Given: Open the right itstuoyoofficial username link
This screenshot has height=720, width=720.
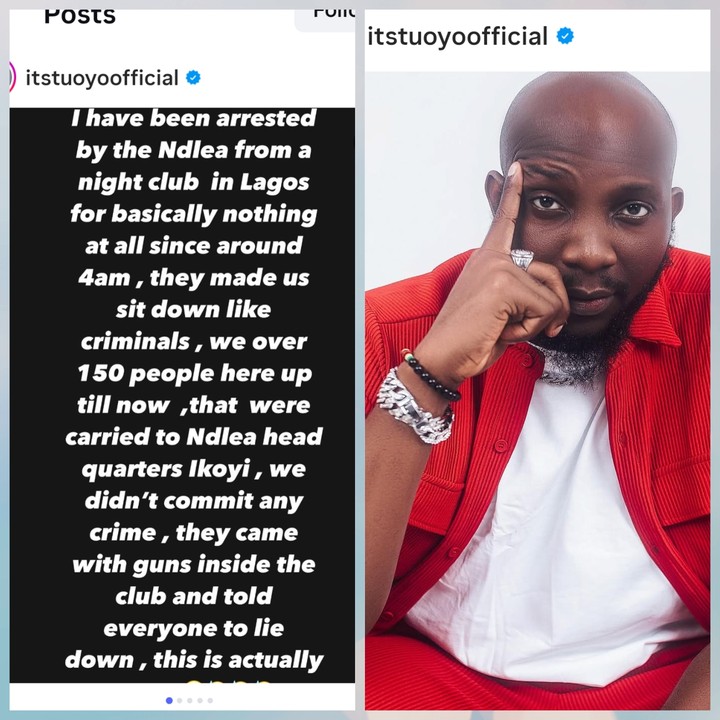Looking at the screenshot, I should (x=457, y=36).
